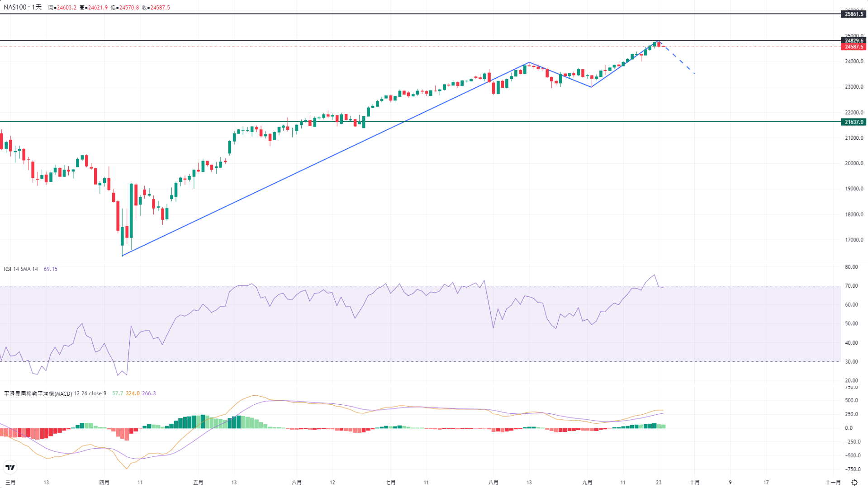Select the close price 24587.5 in header
This screenshot has width=868, height=488.
(160, 8)
